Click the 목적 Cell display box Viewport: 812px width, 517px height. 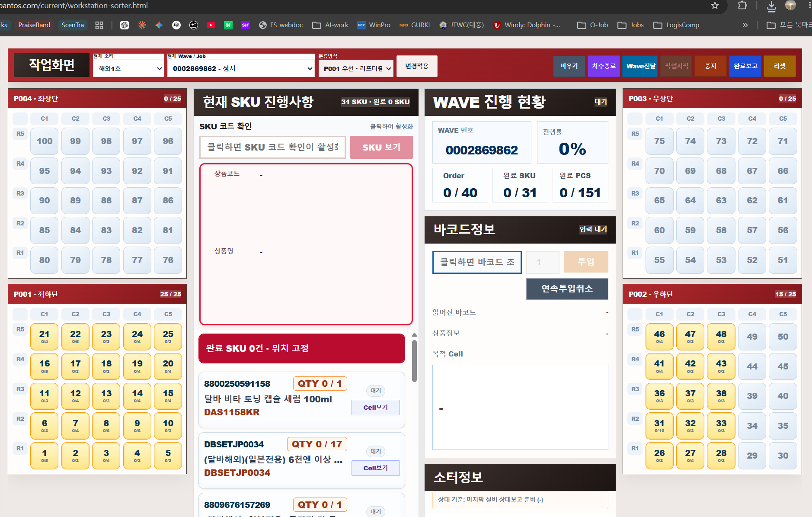[520, 408]
